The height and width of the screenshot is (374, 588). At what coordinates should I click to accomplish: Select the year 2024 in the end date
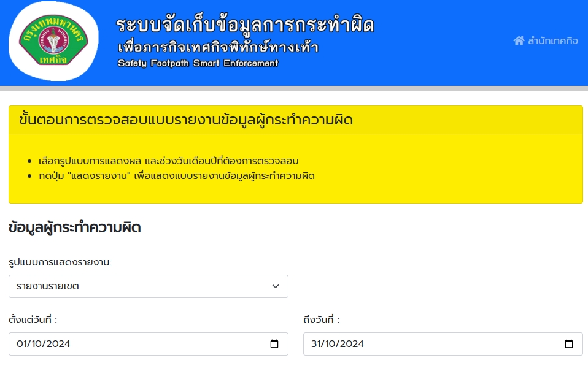(352, 344)
